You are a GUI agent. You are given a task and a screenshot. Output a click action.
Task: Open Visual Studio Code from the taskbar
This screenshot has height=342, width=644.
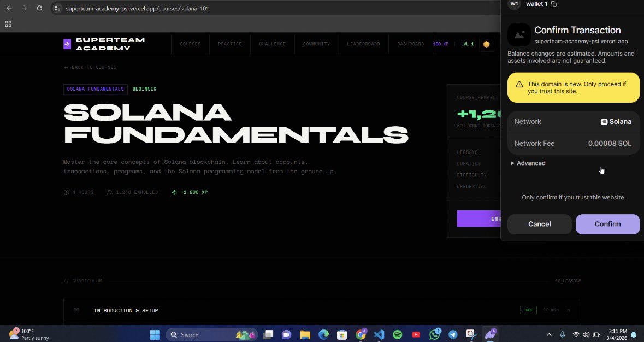coord(379,334)
